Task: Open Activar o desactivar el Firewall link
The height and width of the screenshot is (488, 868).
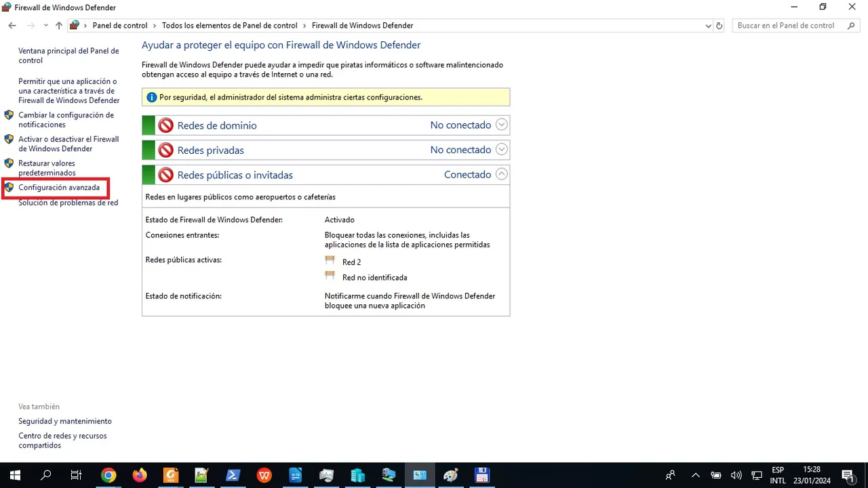Action: point(68,144)
